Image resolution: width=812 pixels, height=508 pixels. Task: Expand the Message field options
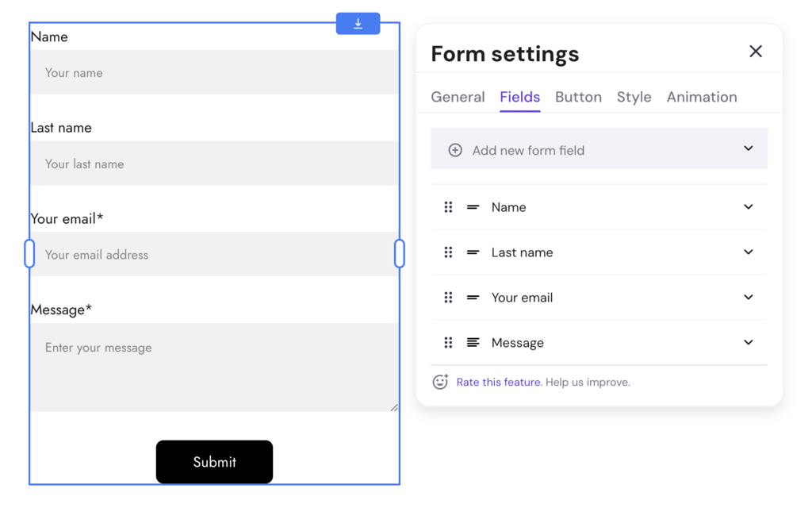tap(748, 342)
